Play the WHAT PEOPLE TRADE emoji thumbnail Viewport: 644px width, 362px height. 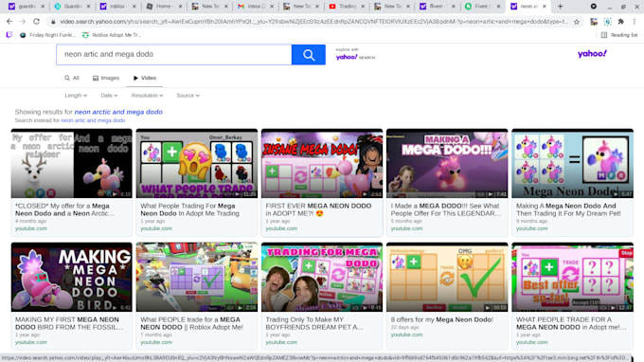pyautogui.click(x=197, y=164)
